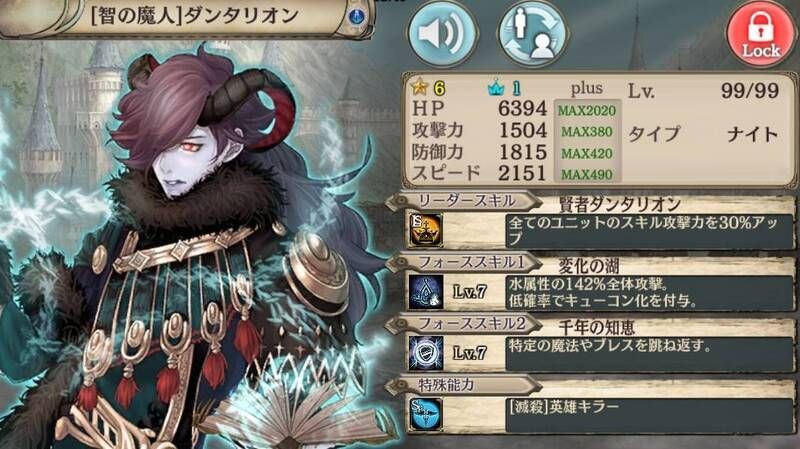This screenshot has height=449, width=800.
Task: Tap the special ability 英雄キラー icon
Action: (x=426, y=414)
